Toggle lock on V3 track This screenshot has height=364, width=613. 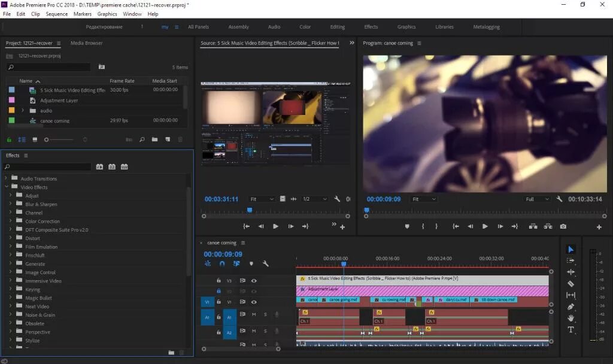coord(219,280)
